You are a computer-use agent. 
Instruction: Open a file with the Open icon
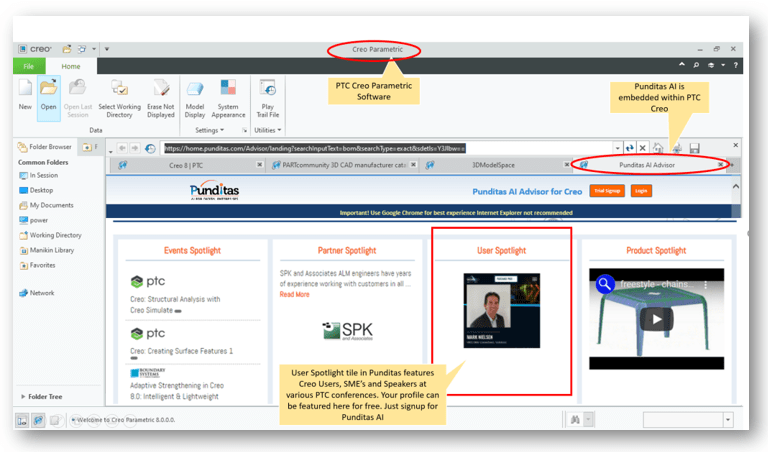pos(48,93)
